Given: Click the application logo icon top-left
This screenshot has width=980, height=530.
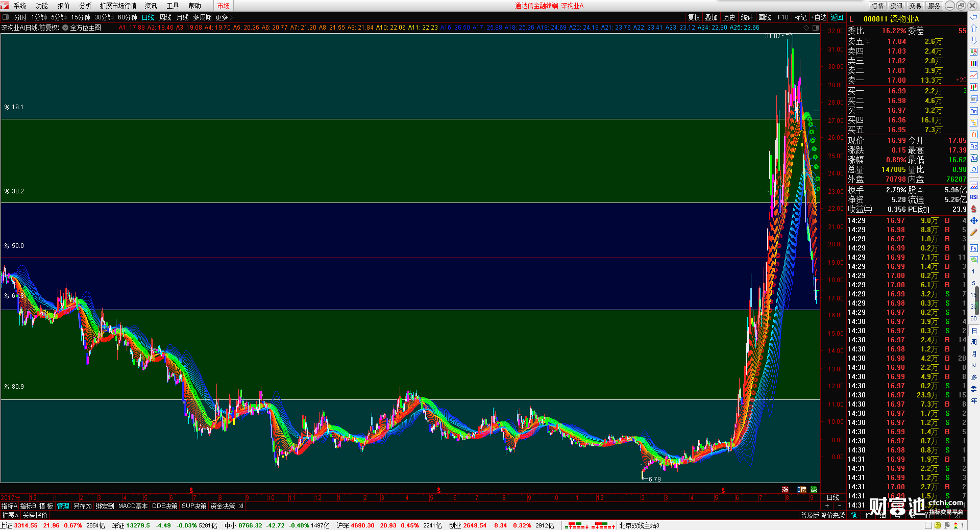Looking at the screenshot, I should (x=5, y=6).
